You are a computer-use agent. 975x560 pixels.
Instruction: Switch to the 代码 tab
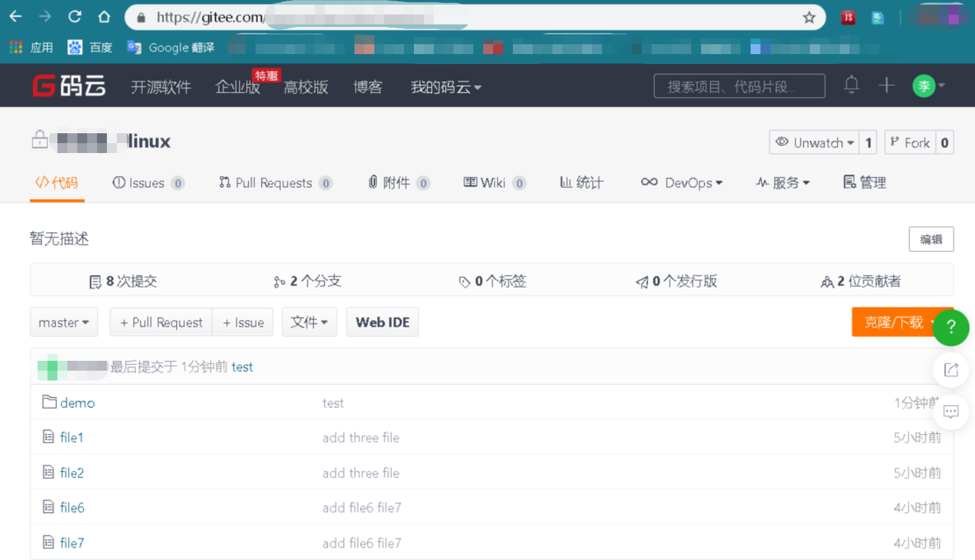[x=57, y=183]
